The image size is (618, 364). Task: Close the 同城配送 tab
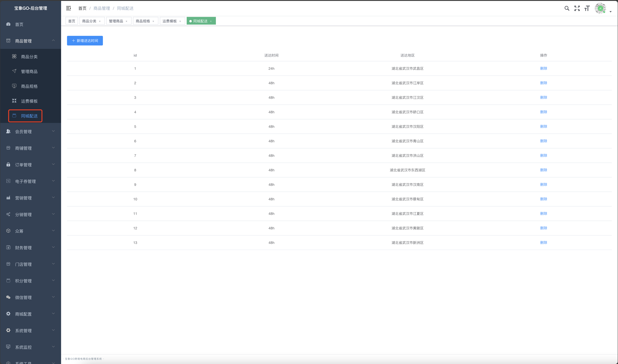click(x=211, y=21)
